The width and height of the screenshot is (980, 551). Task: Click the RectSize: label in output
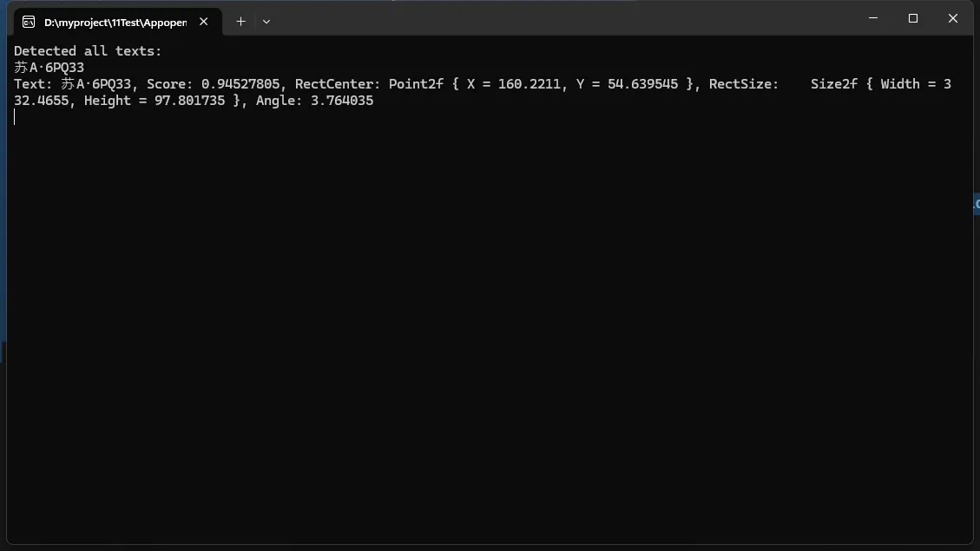(744, 84)
